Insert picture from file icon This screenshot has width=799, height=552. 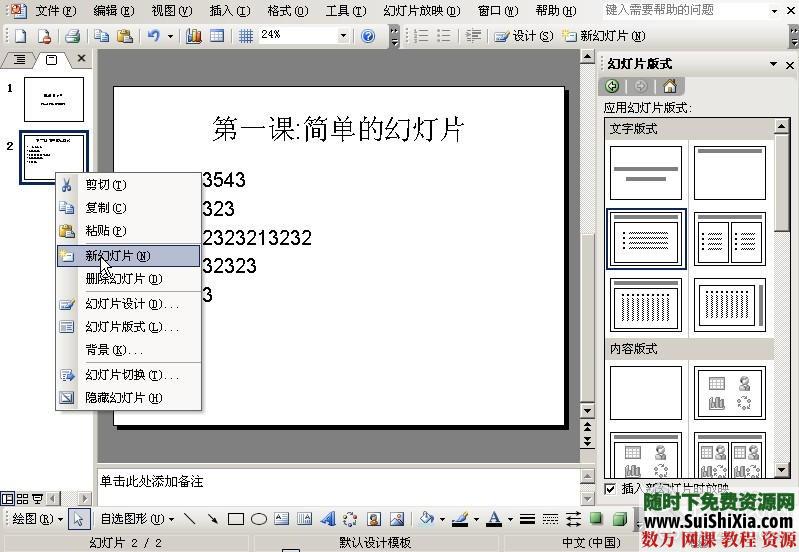[x=397, y=519]
